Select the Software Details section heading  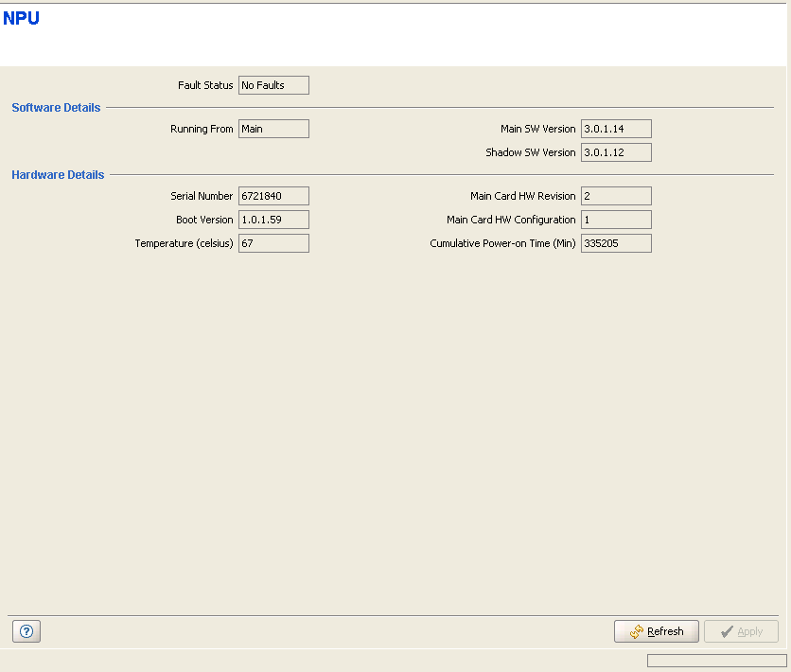click(56, 108)
